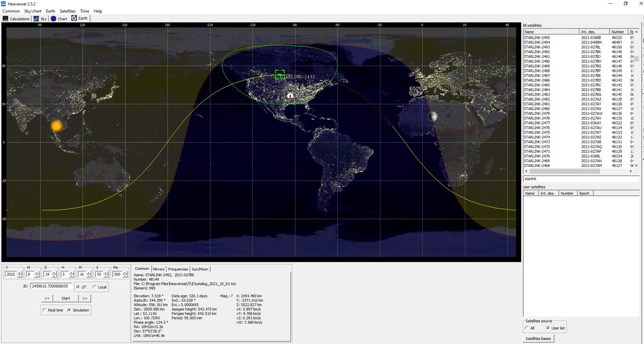Screen dimensions: 644x344
Task: Click the observer home marker on the map
Action: tap(290, 95)
